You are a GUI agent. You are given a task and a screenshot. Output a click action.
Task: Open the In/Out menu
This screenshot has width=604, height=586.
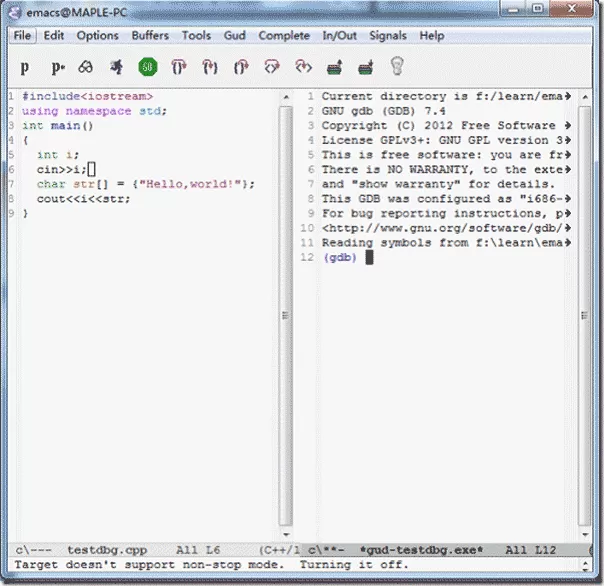pos(340,35)
